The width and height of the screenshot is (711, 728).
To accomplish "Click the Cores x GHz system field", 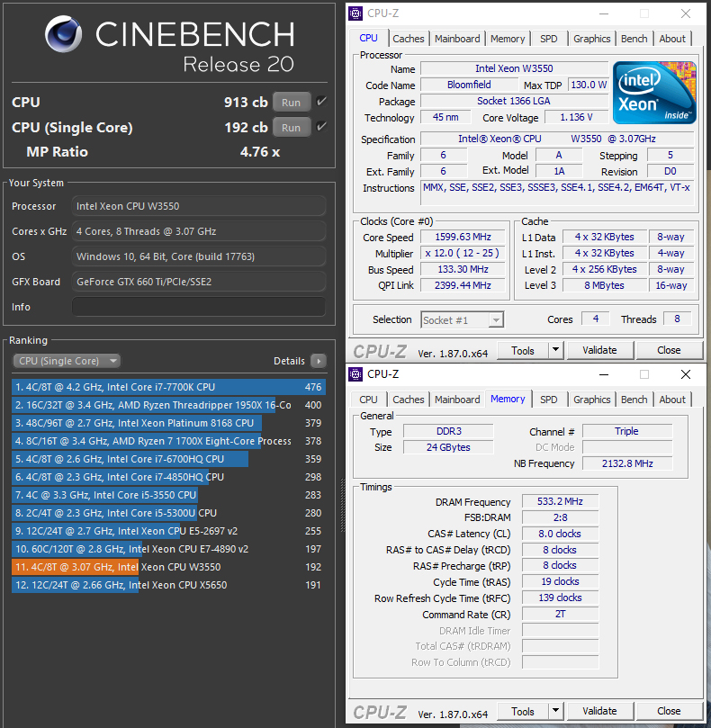I will point(199,231).
